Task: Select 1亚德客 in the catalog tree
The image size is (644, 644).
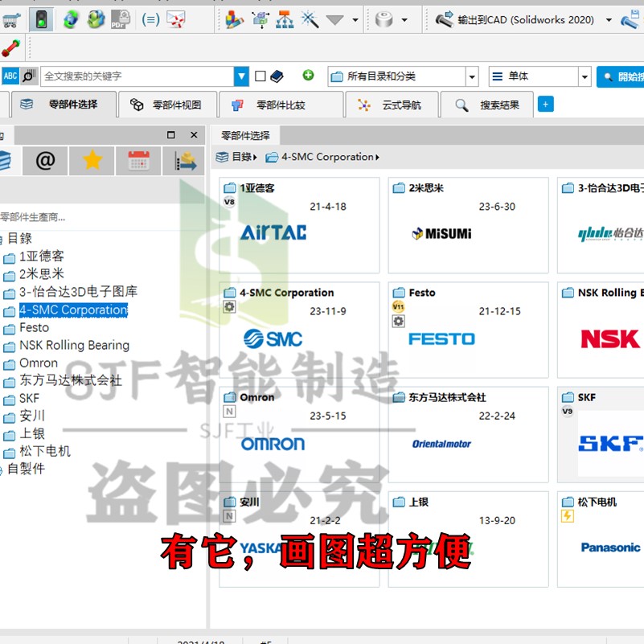Action: pyautogui.click(x=42, y=256)
